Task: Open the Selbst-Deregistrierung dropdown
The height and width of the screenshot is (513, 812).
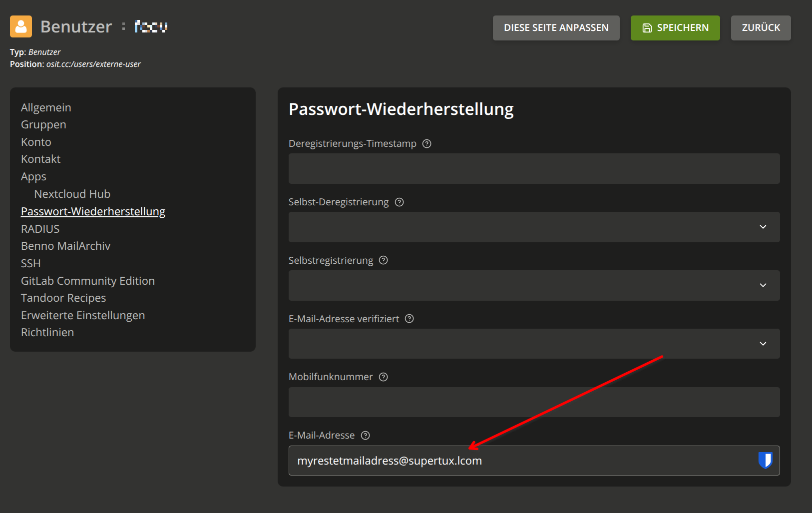Action: click(534, 227)
